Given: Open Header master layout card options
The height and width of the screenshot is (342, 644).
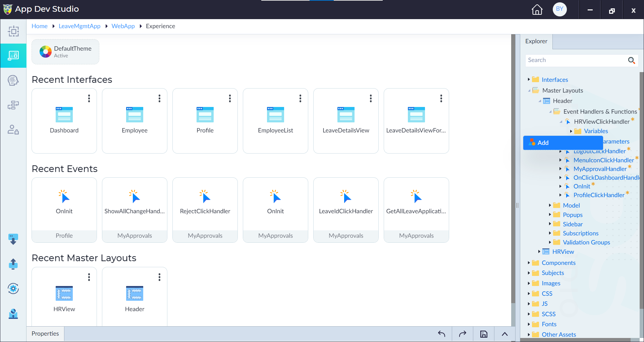Looking at the screenshot, I should 159,277.
